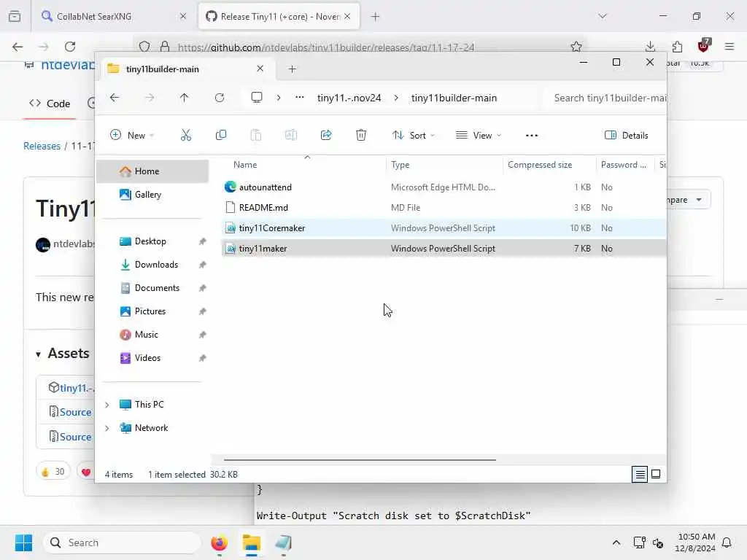
Task: Open the Firefox hamburger menu
Action: 729,47
